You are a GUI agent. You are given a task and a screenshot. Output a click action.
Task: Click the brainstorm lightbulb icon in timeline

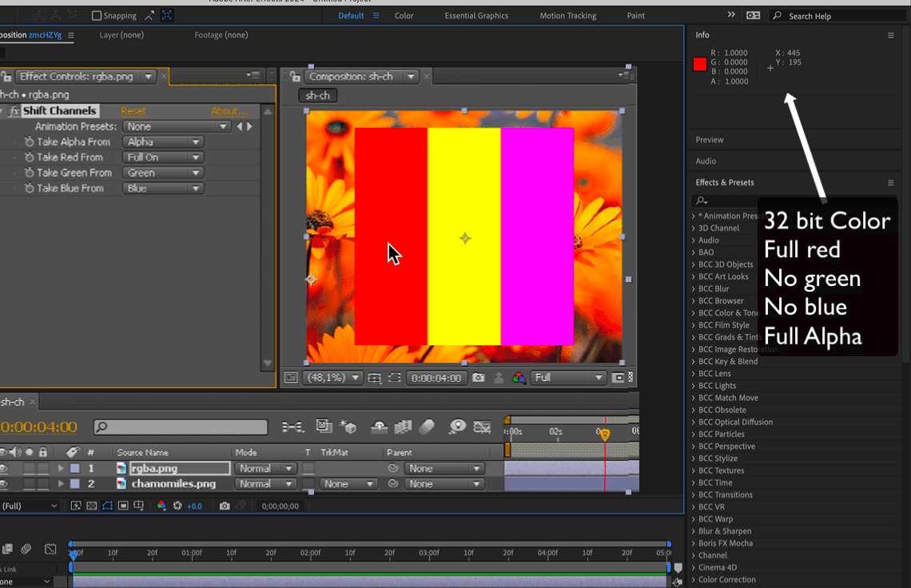click(457, 427)
